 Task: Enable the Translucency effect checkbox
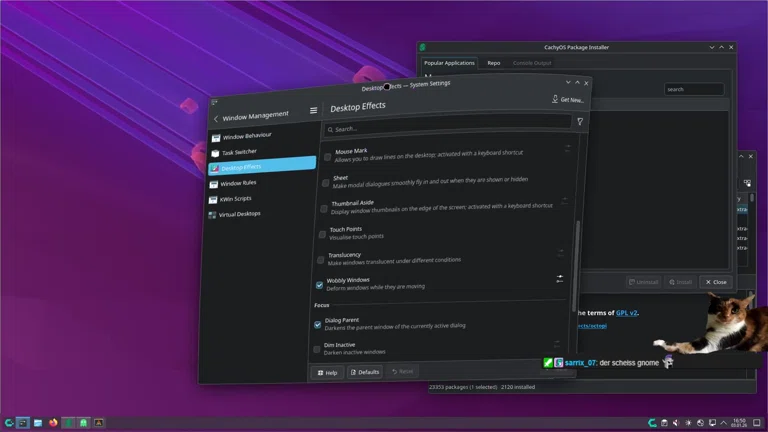(x=320, y=260)
